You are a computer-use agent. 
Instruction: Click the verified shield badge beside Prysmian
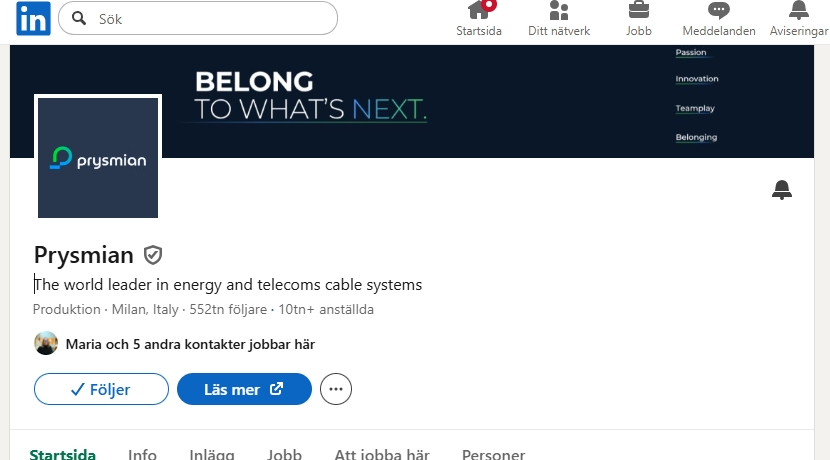click(153, 255)
